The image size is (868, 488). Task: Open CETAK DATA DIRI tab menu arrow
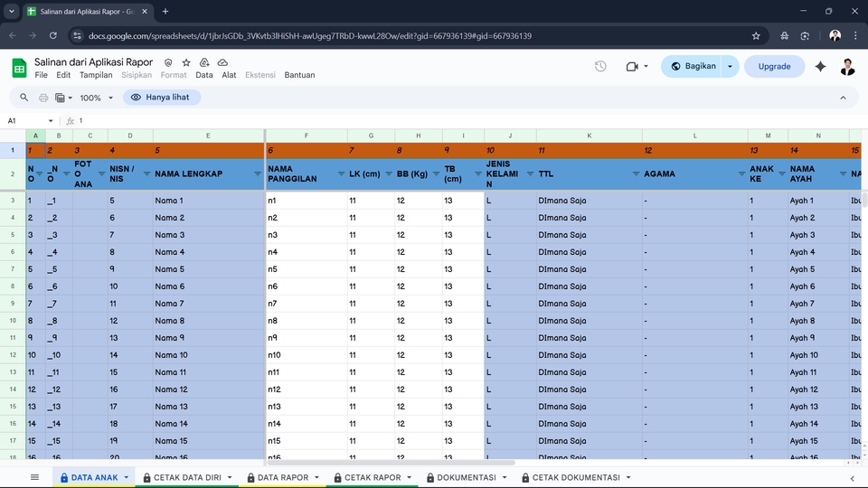click(230, 477)
